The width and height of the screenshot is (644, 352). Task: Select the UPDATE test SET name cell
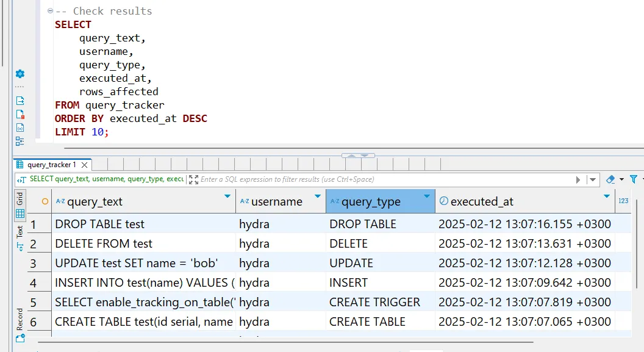coord(144,264)
